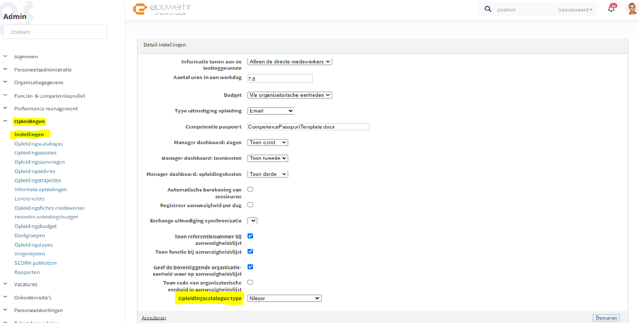Viewport: 644px width, 323px height.
Task: Click the Annuleren link
Action: click(154, 318)
